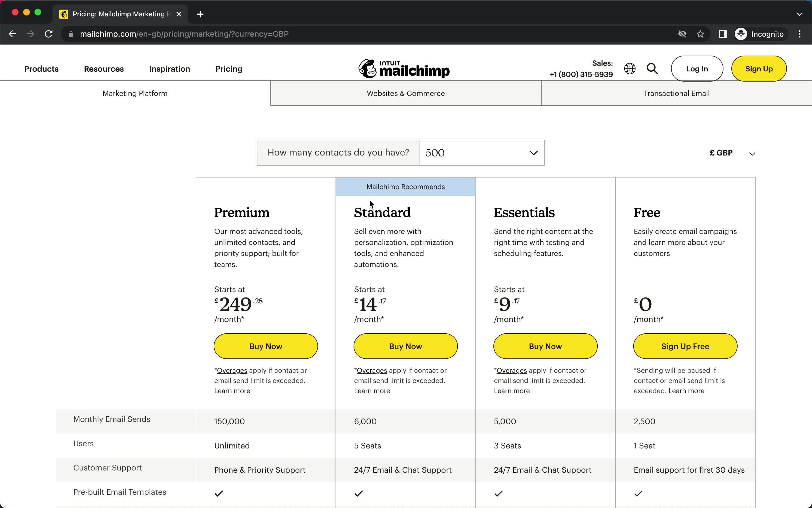Open the Products menu

[41, 69]
